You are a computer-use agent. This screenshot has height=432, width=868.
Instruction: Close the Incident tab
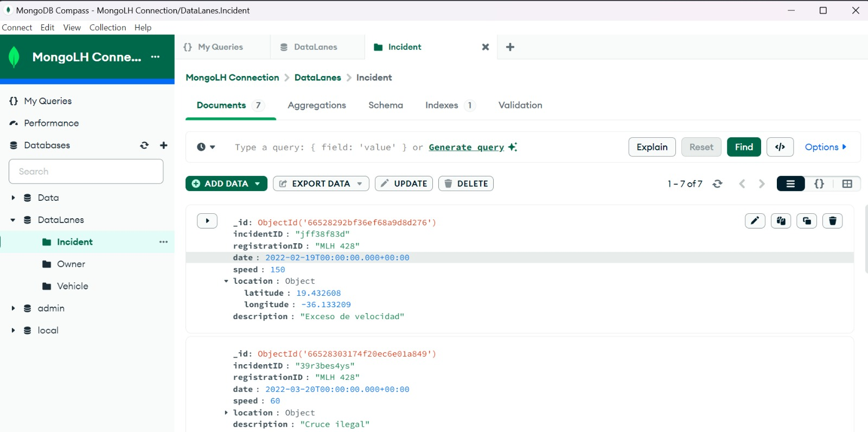pyautogui.click(x=486, y=47)
